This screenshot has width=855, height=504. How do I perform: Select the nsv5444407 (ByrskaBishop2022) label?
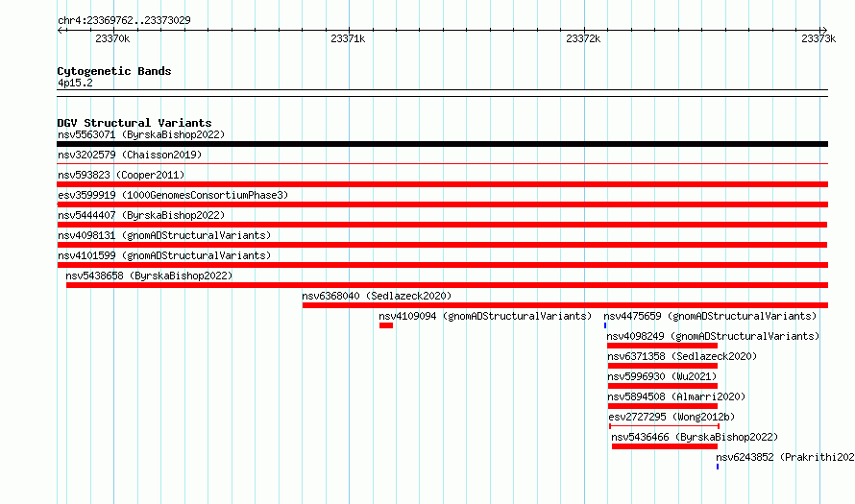[141, 215]
